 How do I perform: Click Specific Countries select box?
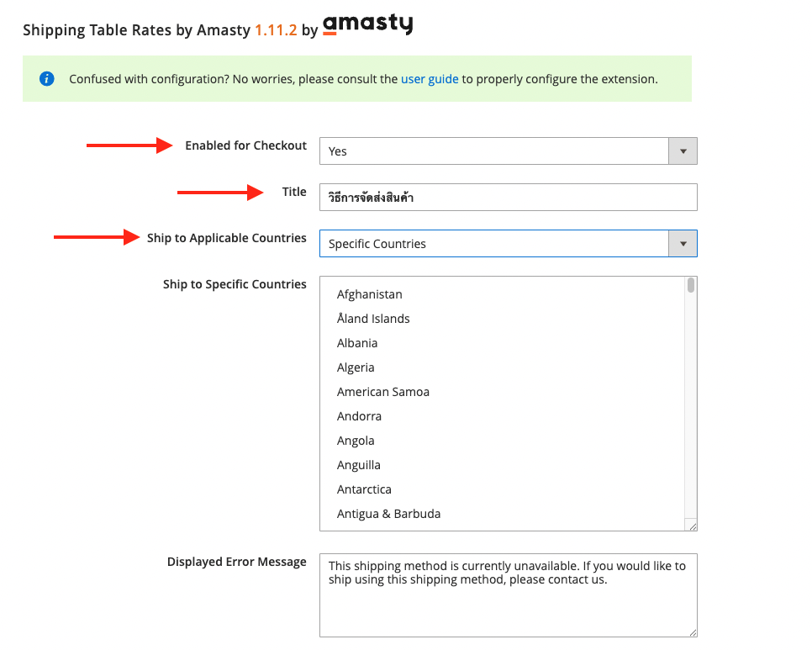click(x=508, y=243)
